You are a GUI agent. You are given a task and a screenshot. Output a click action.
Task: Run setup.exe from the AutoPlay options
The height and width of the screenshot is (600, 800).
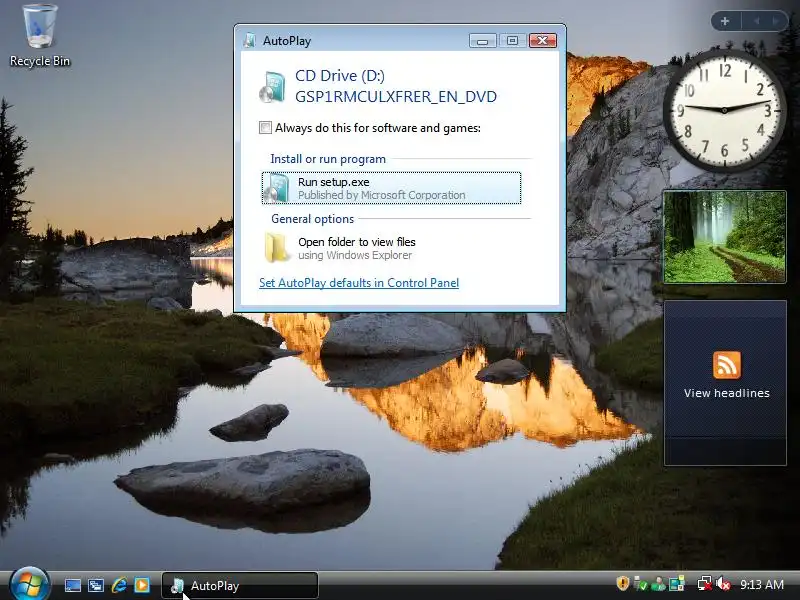click(x=391, y=188)
